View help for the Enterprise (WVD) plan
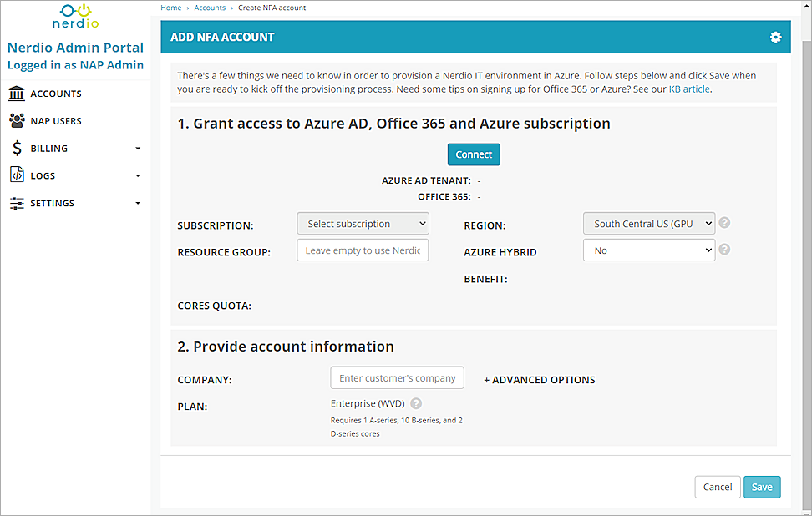This screenshot has height=516, width=812. pos(415,403)
